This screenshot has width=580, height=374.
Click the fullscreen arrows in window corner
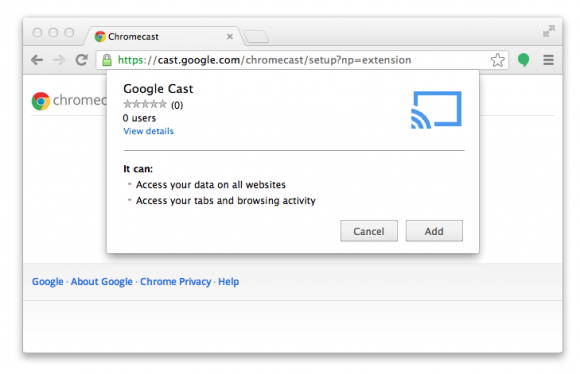click(x=549, y=31)
